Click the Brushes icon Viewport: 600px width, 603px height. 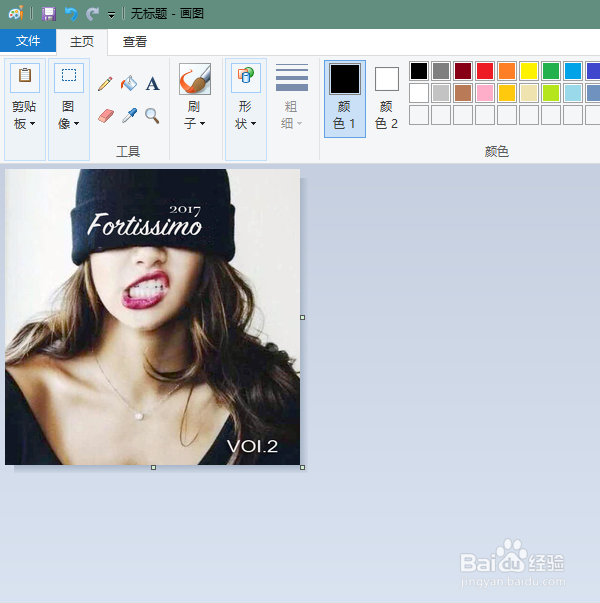click(x=195, y=79)
